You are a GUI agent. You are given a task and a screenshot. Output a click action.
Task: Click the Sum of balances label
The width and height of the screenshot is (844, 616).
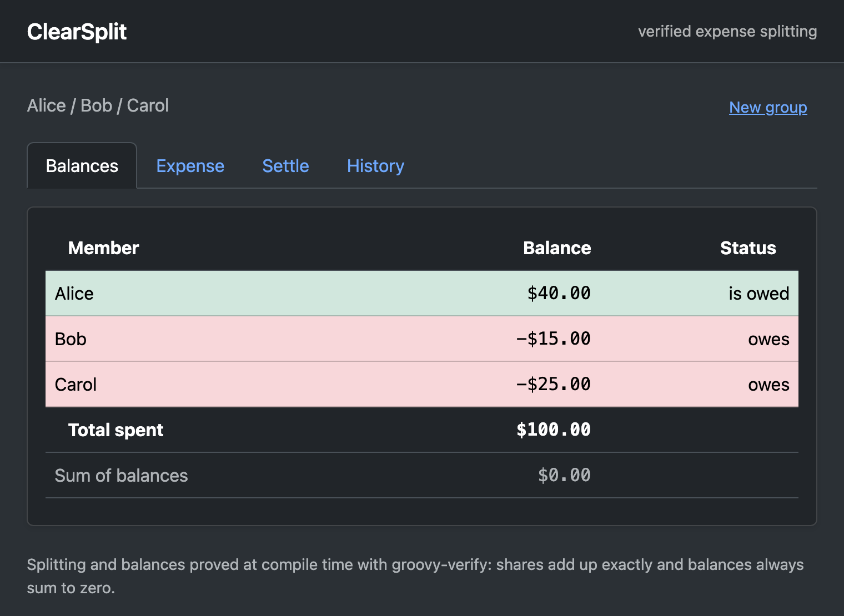click(x=121, y=476)
